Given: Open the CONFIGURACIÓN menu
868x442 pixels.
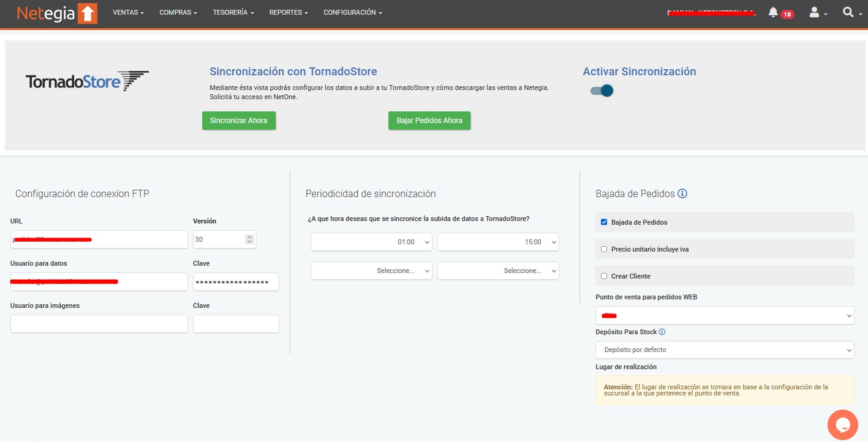Looking at the screenshot, I should point(353,12).
